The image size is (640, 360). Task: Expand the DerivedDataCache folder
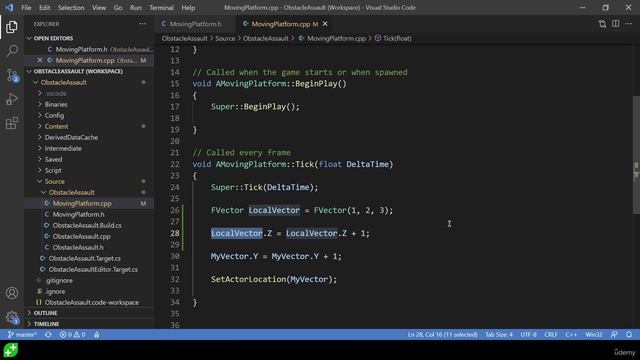tap(90, 138)
